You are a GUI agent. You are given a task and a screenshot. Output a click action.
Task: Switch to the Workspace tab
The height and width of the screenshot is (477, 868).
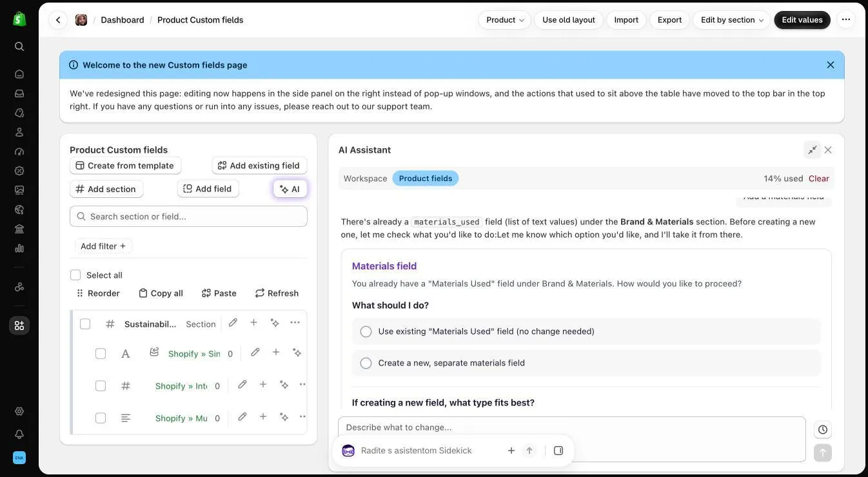[366, 179]
